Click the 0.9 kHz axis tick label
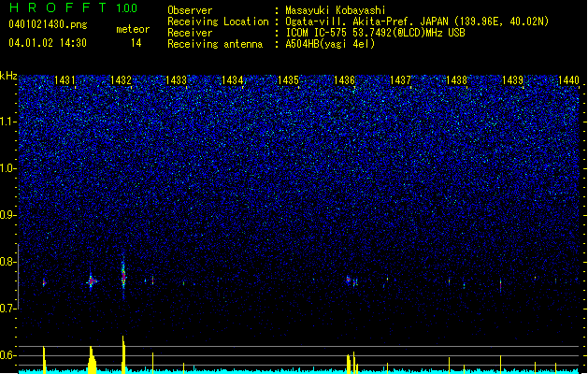Viewport: 588px width, 374px height. [8, 215]
